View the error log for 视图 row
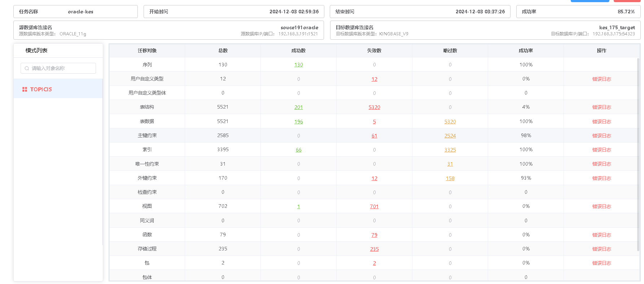 [x=601, y=206]
